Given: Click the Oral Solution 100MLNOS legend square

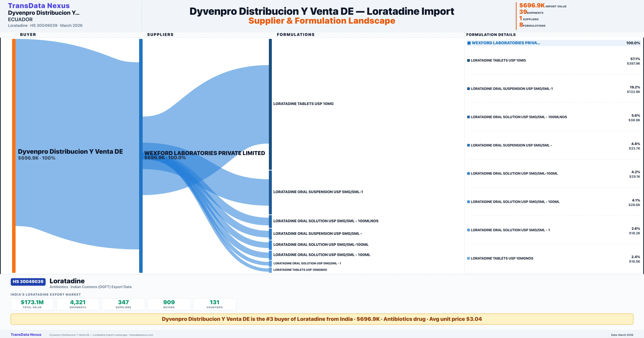Looking at the screenshot, I should pyautogui.click(x=469, y=117).
